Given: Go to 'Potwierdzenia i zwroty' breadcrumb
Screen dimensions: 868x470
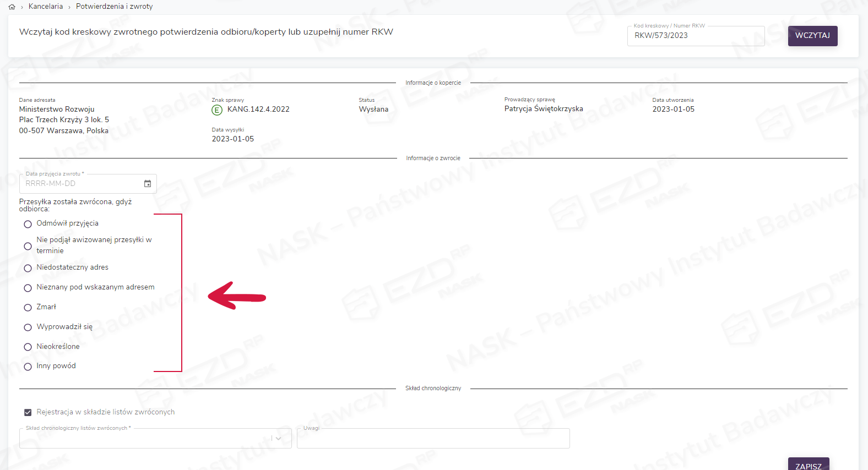Looking at the screenshot, I should (114, 7).
